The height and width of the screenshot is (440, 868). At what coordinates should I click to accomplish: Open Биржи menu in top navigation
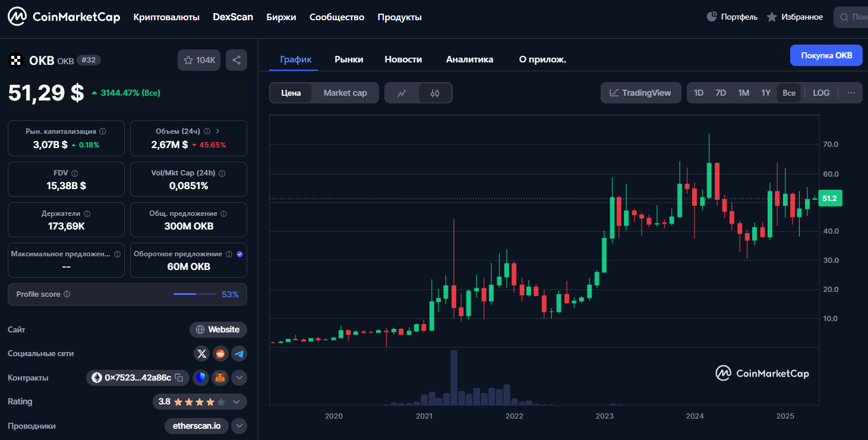(x=282, y=17)
